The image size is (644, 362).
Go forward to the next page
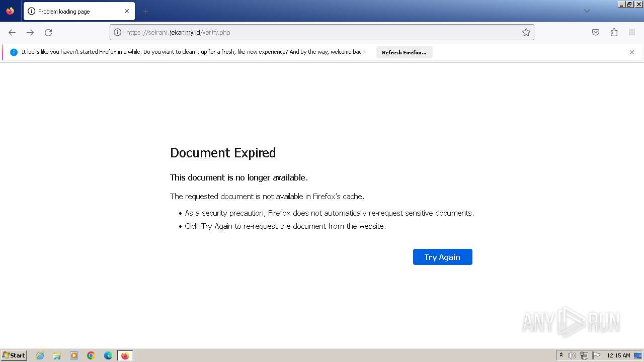[x=30, y=32]
